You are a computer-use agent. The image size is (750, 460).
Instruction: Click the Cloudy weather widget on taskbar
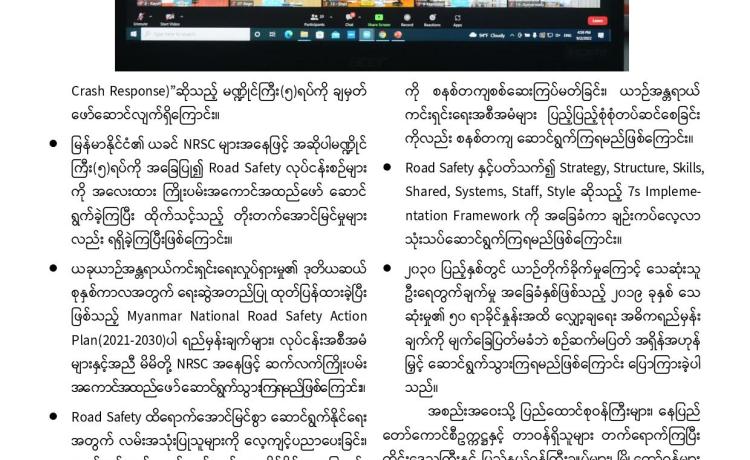[487, 35]
